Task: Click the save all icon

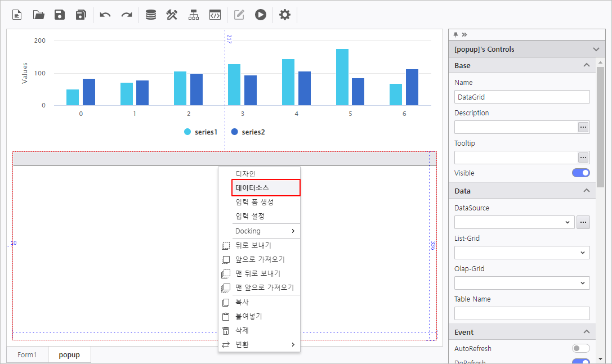Action: 81,15
